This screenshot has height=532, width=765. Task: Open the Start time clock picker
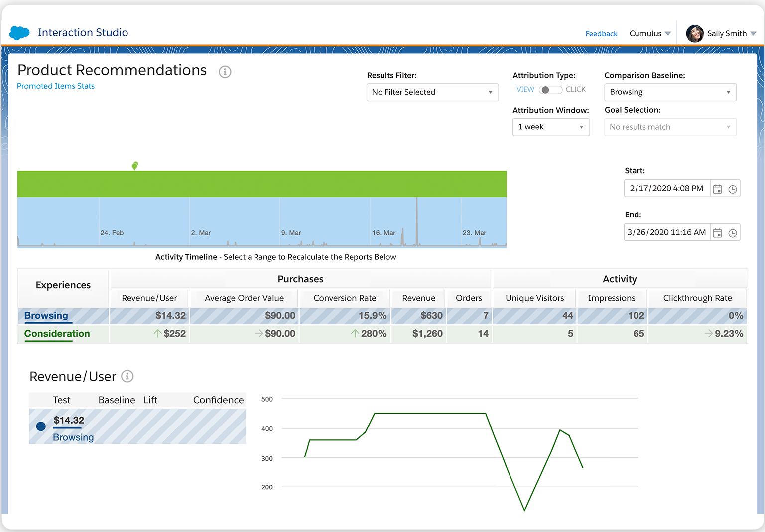pyautogui.click(x=733, y=189)
